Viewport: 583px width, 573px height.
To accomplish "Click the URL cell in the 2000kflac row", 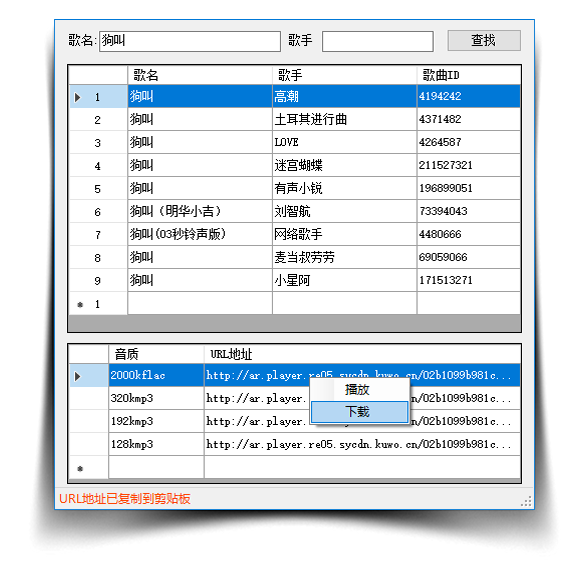I will point(362,376).
